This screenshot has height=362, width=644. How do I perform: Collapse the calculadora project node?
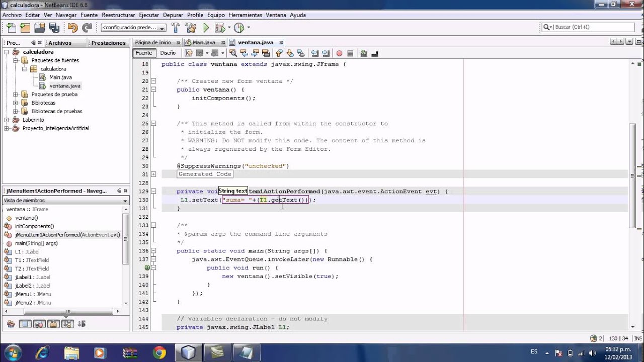(7, 52)
